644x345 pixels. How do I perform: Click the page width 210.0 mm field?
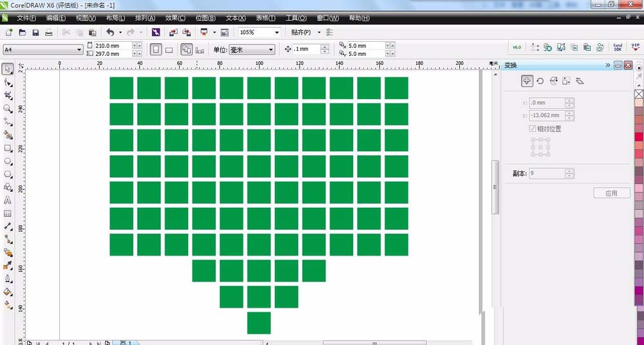pyautogui.click(x=113, y=46)
